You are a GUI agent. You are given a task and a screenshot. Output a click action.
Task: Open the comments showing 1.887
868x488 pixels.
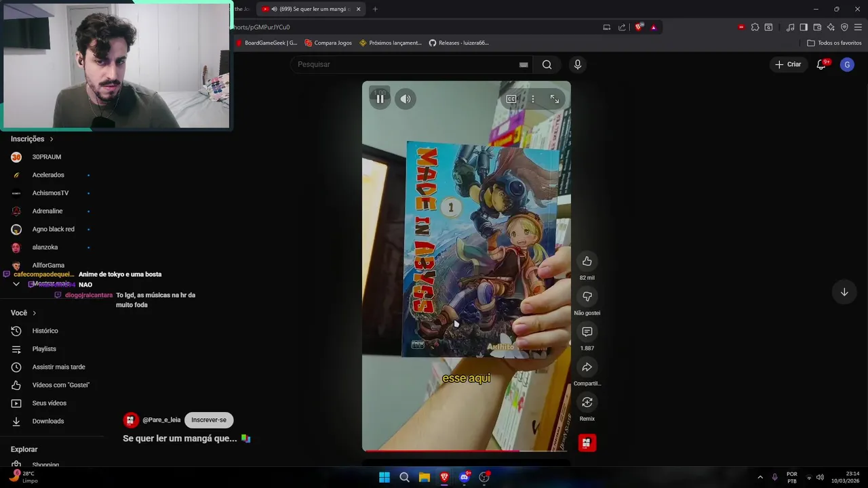(x=587, y=331)
